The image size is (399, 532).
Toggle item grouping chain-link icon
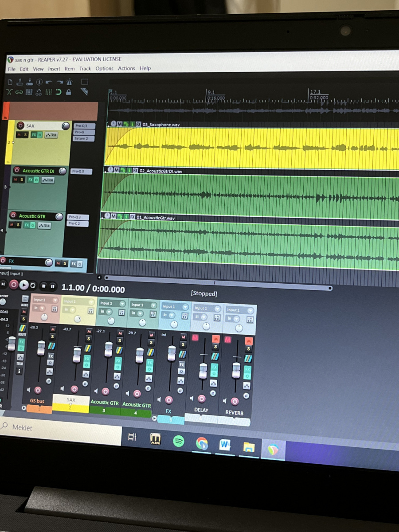click(19, 92)
